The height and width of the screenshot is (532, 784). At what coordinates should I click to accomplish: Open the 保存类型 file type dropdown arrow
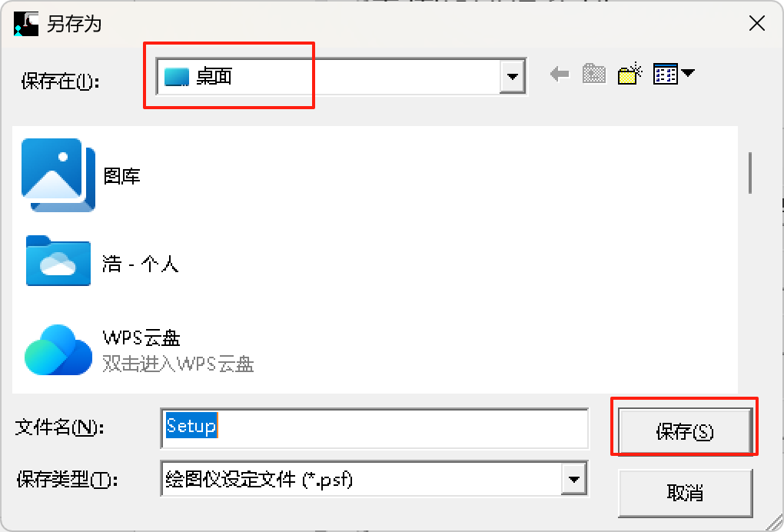point(574,479)
